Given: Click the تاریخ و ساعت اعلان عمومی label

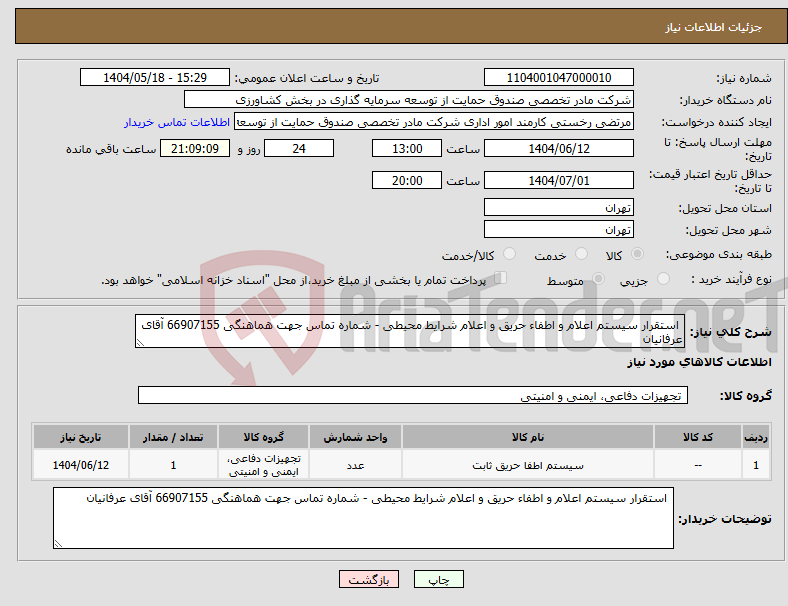Looking at the screenshot, I should 307,78.
